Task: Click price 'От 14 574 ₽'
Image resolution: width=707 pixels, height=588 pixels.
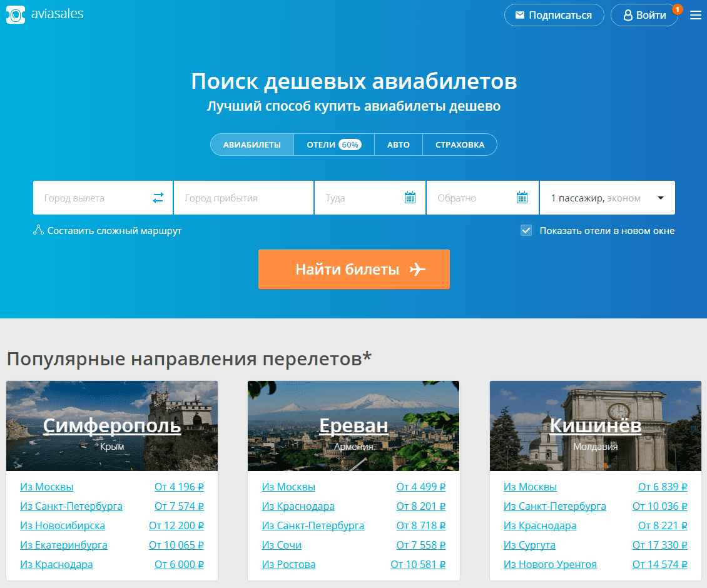Action: pos(659,565)
